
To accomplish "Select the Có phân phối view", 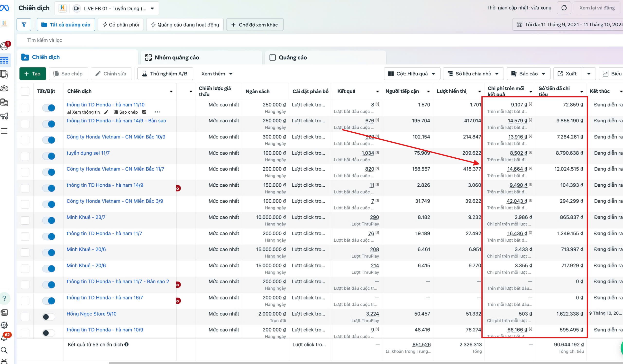I will 120,25.
